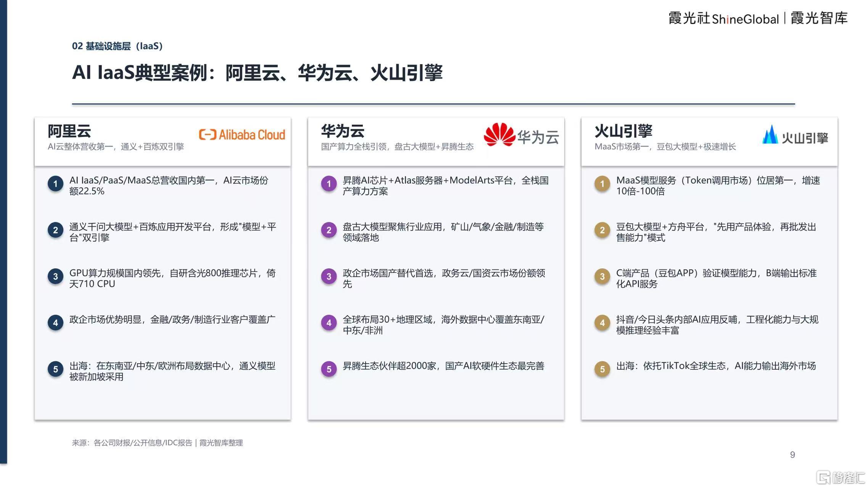
Task: Click the text about 豆包大模型+方舟平台
Action: pos(716,232)
